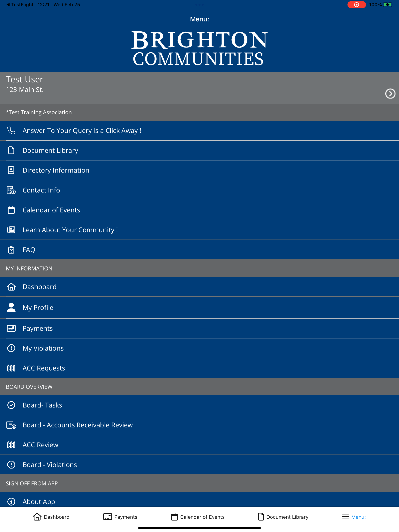Tap the person icon beside My Profile
Viewport: 399px width, 532px height.
(11, 307)
